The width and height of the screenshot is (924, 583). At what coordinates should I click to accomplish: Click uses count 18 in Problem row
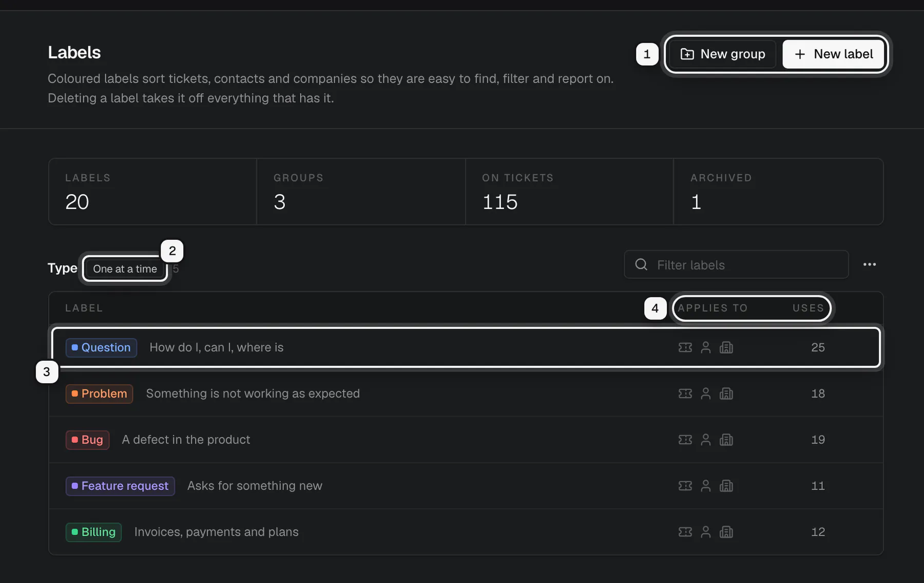coord(818,394)
